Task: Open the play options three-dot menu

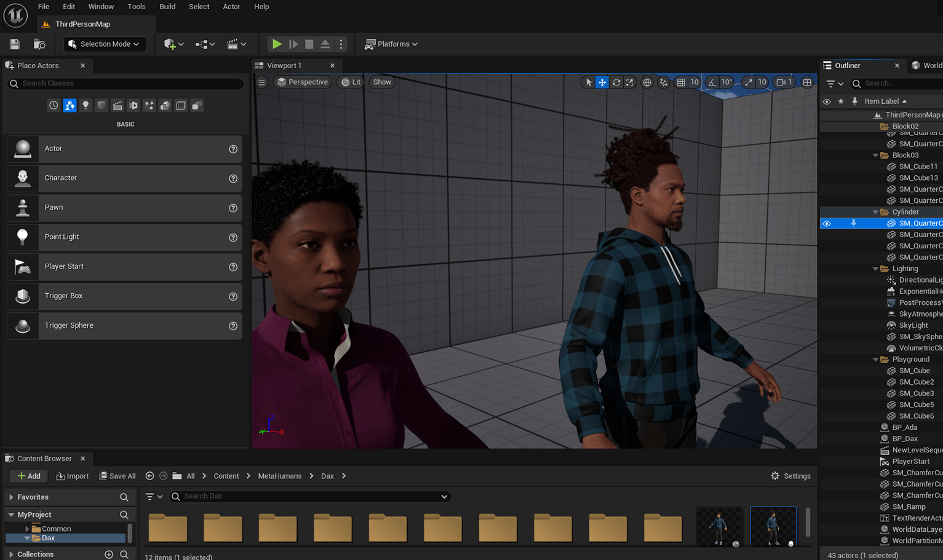Action: pos(341,44)
